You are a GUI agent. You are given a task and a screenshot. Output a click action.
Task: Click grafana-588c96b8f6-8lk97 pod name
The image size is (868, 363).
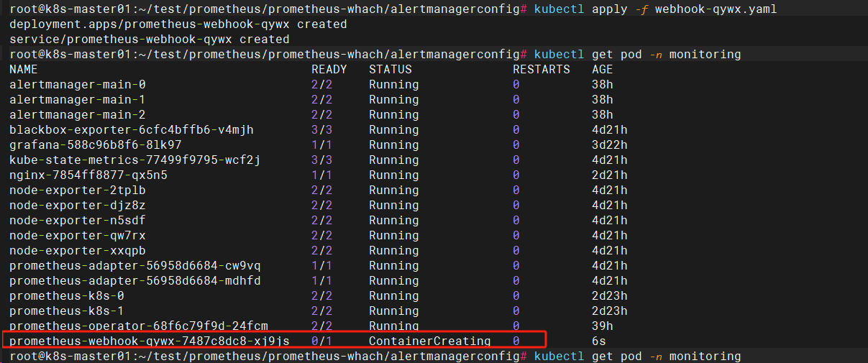[x=96, y=145]
